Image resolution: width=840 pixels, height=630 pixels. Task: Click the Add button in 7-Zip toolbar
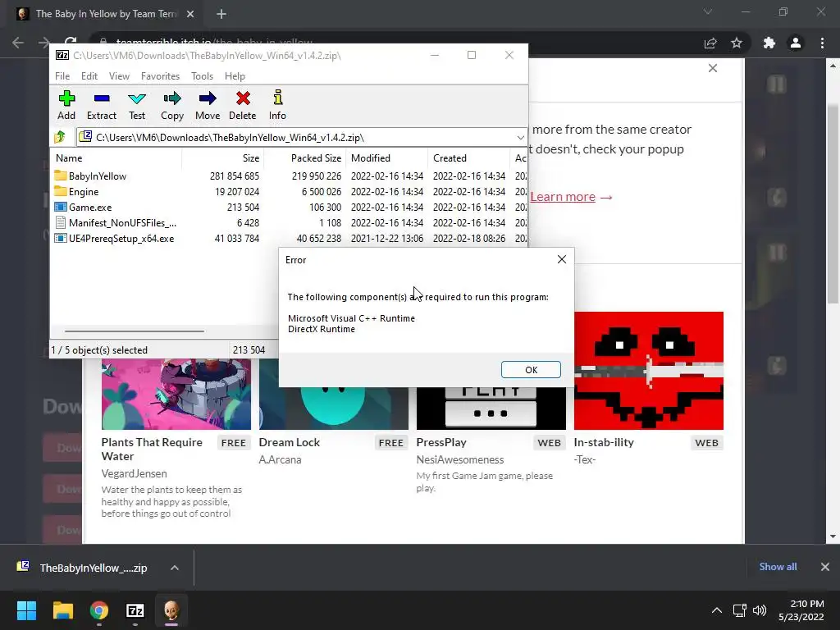[x=66, y=105]
